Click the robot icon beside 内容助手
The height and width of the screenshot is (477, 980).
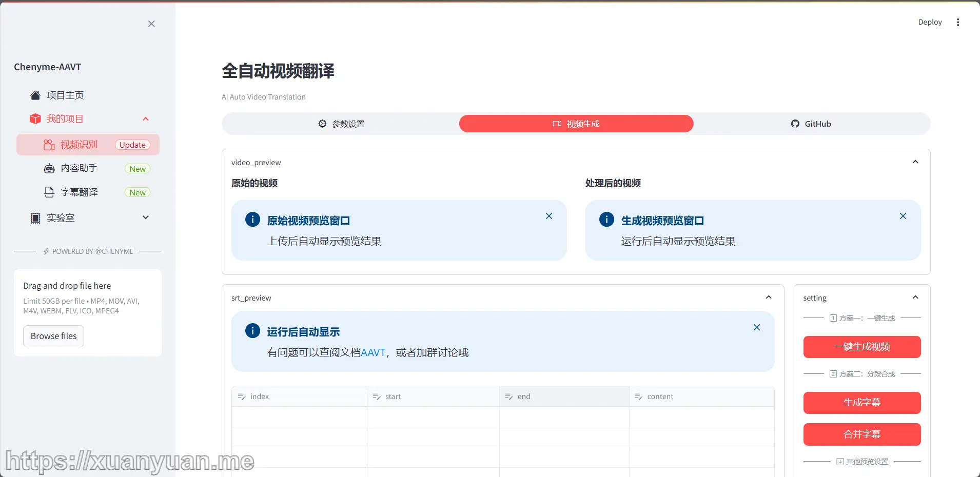click(x=49, y=168)
